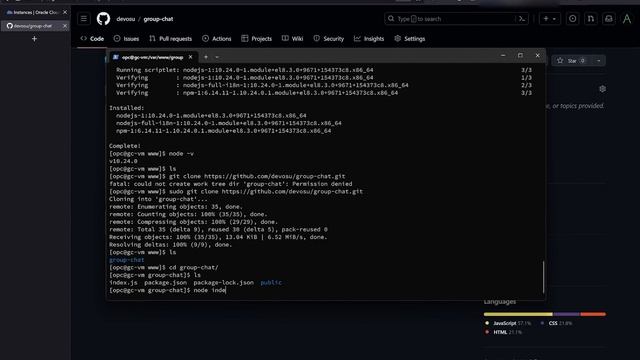Click 'index.js' filename in terminal
Screen dimensions: 640x360
coord(123,282)
